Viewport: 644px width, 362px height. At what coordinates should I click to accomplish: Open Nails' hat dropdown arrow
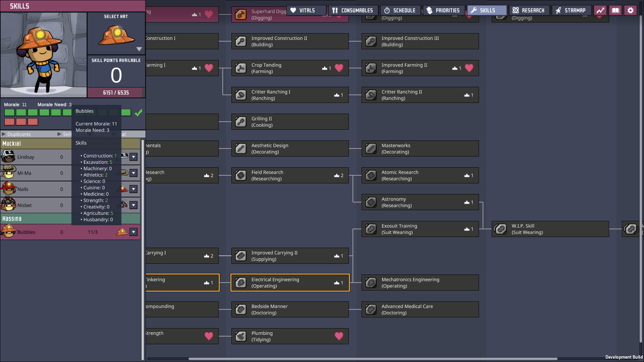[x=133, y=189]
